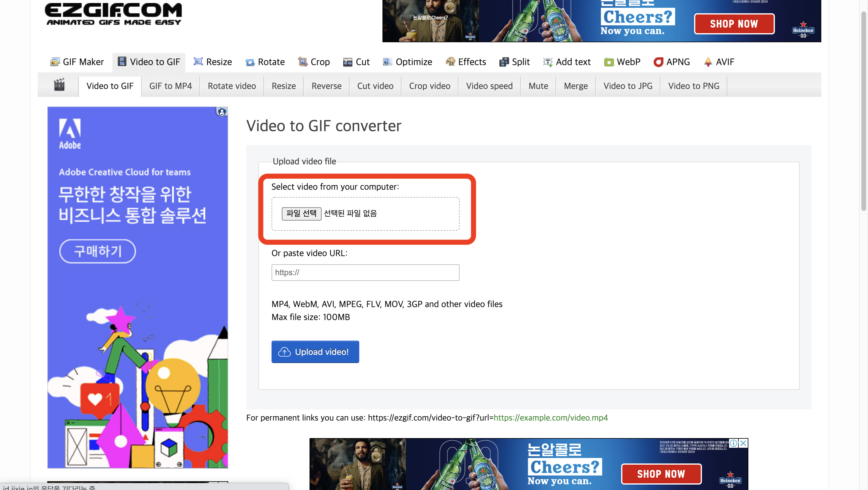Click the clapperboard video icon
This screenshot has height=490, width=868.
click(59, 85)
